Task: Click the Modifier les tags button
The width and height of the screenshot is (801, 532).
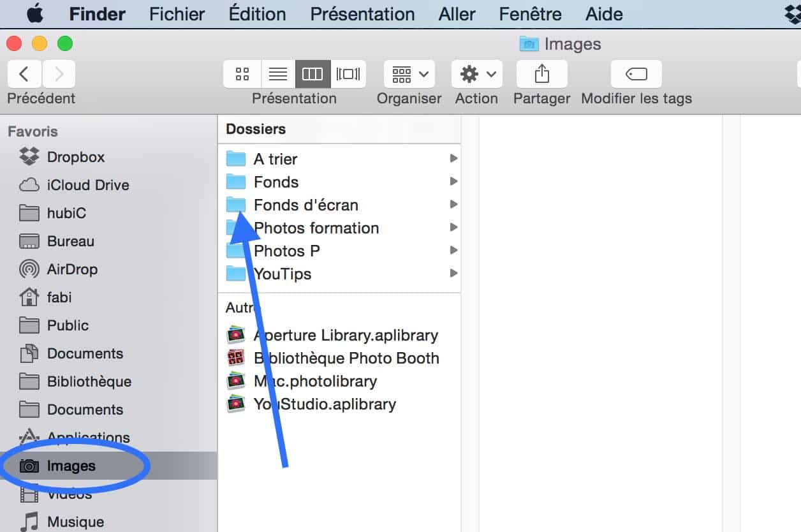Action: [x=636, y=74]
